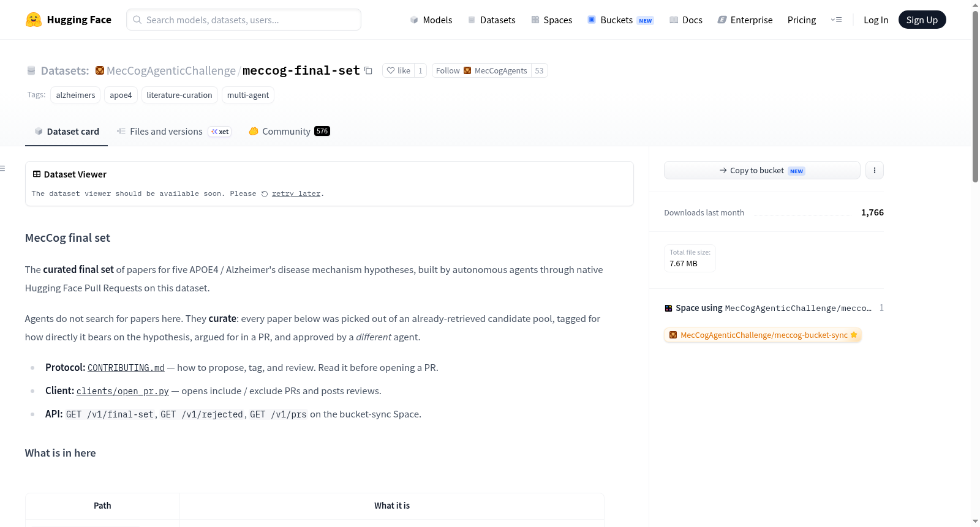This screenshot has width=980, height=527.
Task: Open the table of contents sidebar icon
Action: point(3,168)
